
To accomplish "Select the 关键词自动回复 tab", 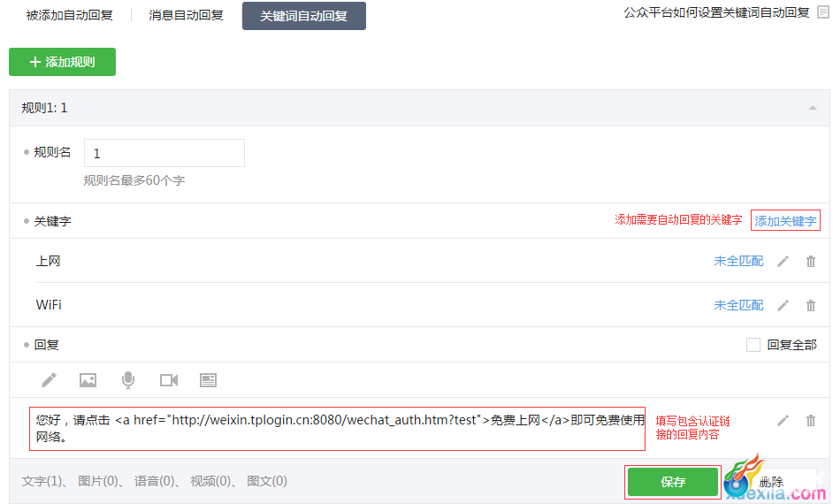I will coord(304,16).
